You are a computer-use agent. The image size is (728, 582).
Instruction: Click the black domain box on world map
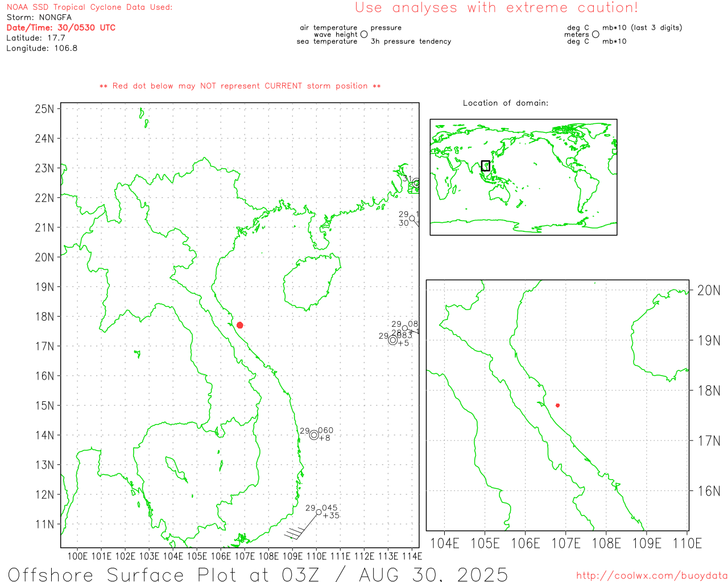[485, 166]
